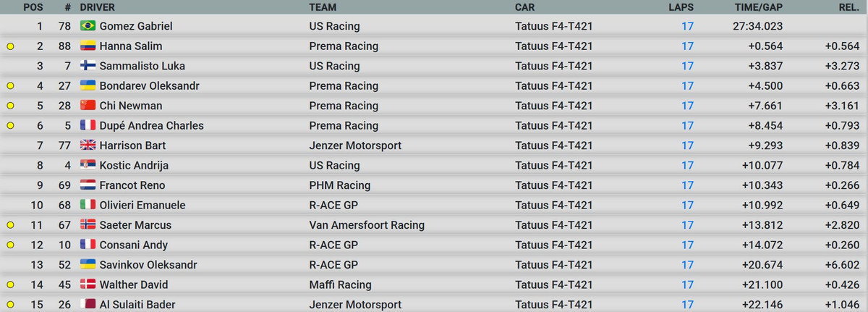Click the yellow dot on Walther David's row

coord(10,285)
